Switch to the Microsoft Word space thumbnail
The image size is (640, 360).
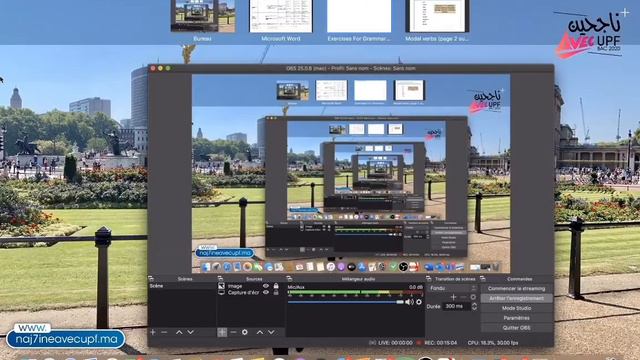click(281, 16)
